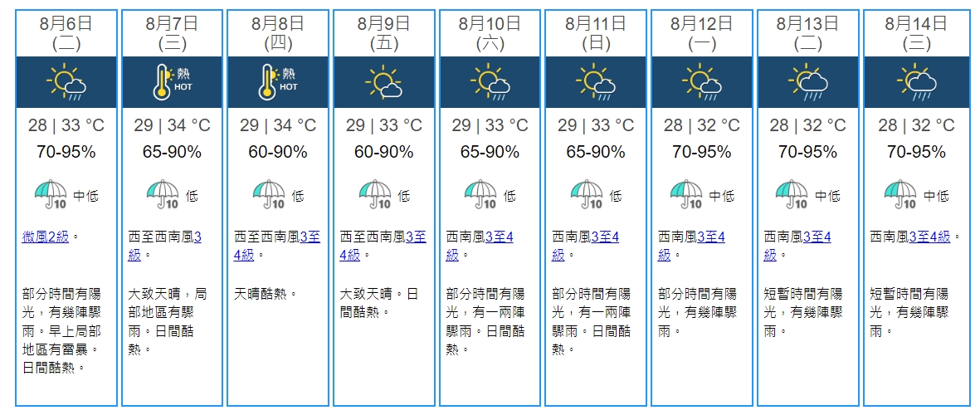The height and width of the screenshot is (420, 980).
Task: Click Aug 9 temperature 29 | 33 °C
Action: [384, 126]
